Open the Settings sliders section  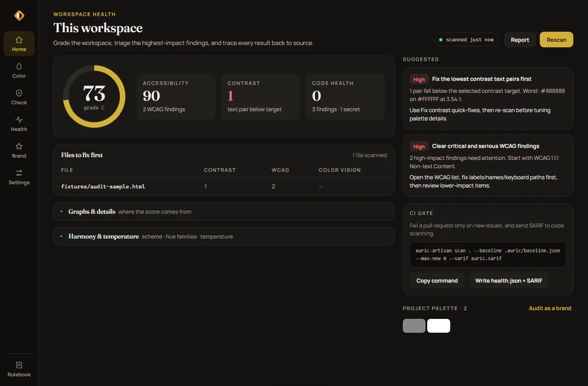coord(19,177)
